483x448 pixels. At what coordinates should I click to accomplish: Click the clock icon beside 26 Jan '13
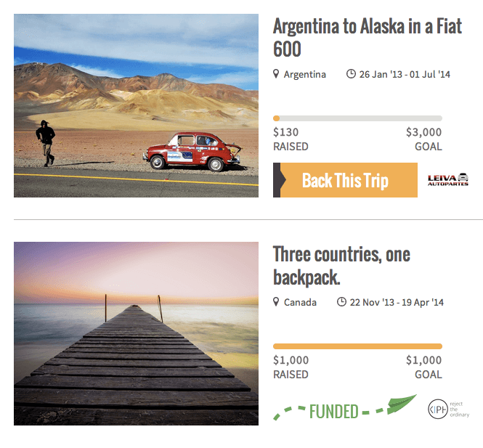tap(351, 74)
